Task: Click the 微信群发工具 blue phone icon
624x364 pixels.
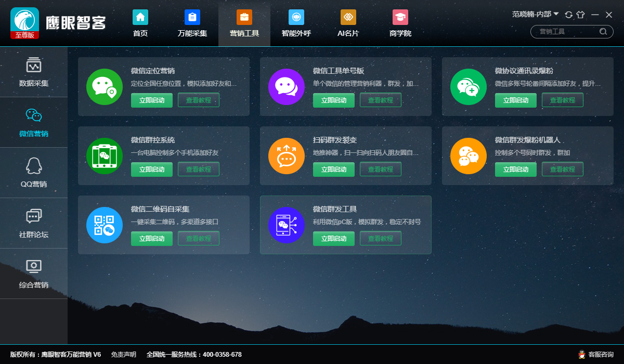Action: [287, 225]
